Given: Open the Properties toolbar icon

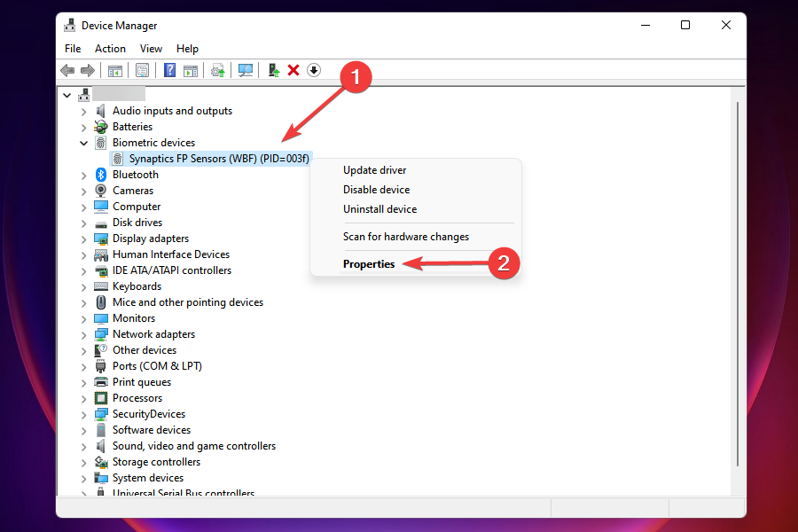Looking at the screenshot, I should (x=142, y=70).
